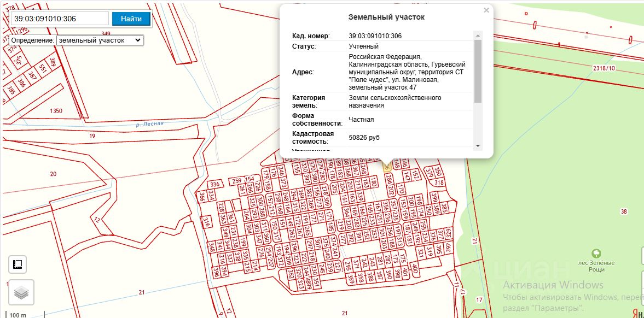
Task: Select land parcel numbered 400
Action: pos(415,269)
